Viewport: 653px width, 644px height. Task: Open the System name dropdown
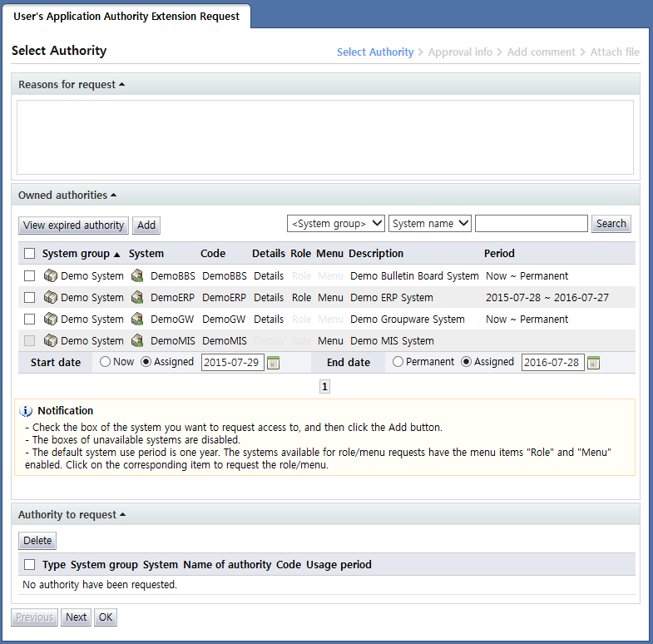click(x=429, y=224)
